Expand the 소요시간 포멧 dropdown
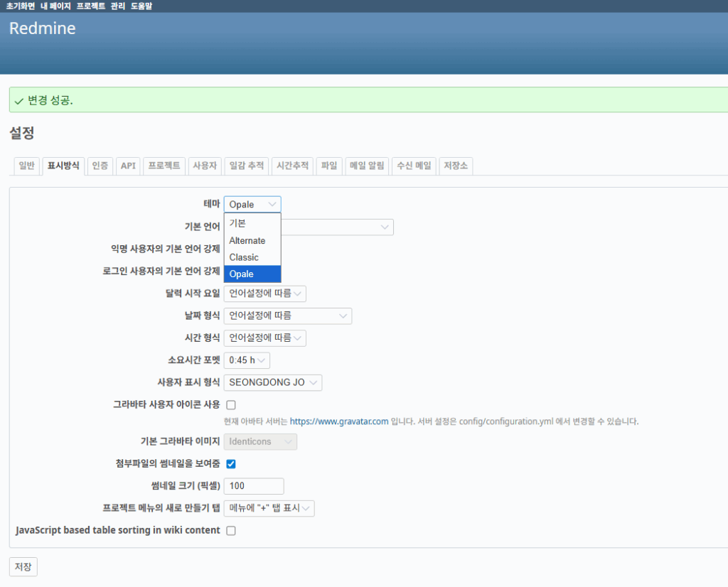728x587 pixels. point(247,360)
